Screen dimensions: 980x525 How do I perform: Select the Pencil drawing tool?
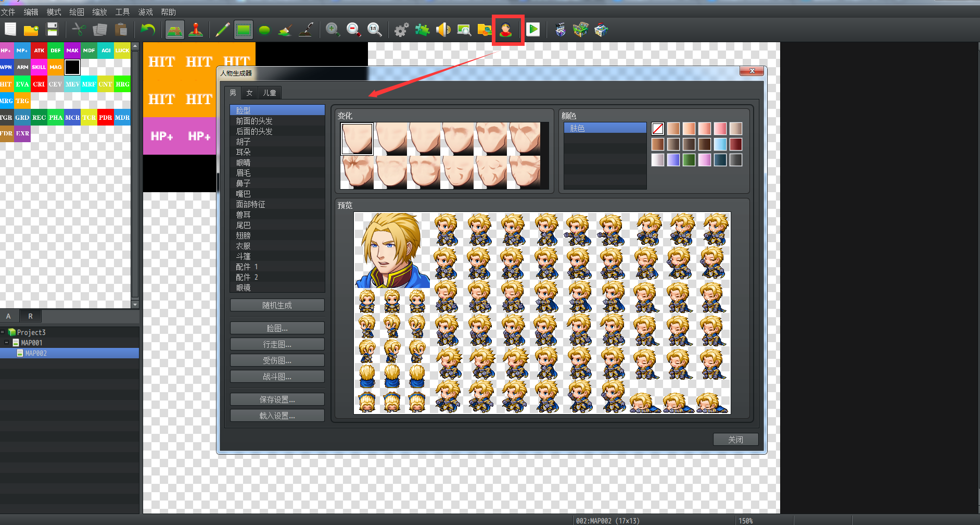pyautogui.click(x=222, y=30)
